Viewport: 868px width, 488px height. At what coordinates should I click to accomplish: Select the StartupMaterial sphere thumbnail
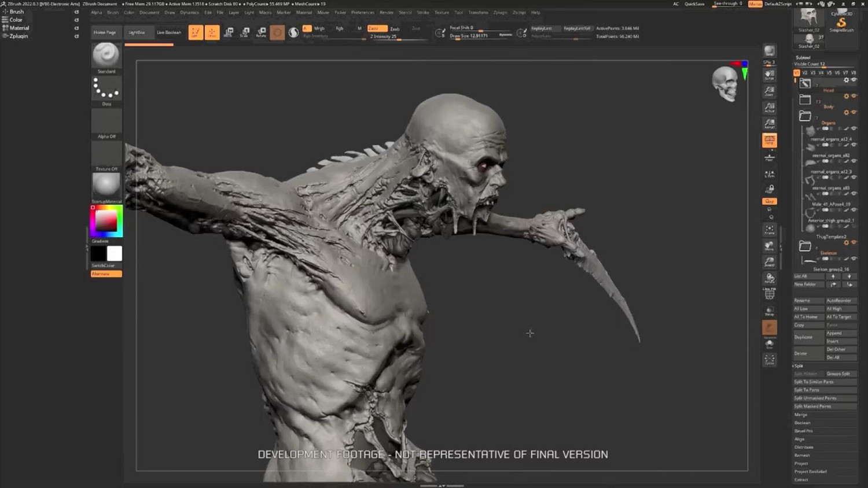pyautogui.click(x=106, y=185)
